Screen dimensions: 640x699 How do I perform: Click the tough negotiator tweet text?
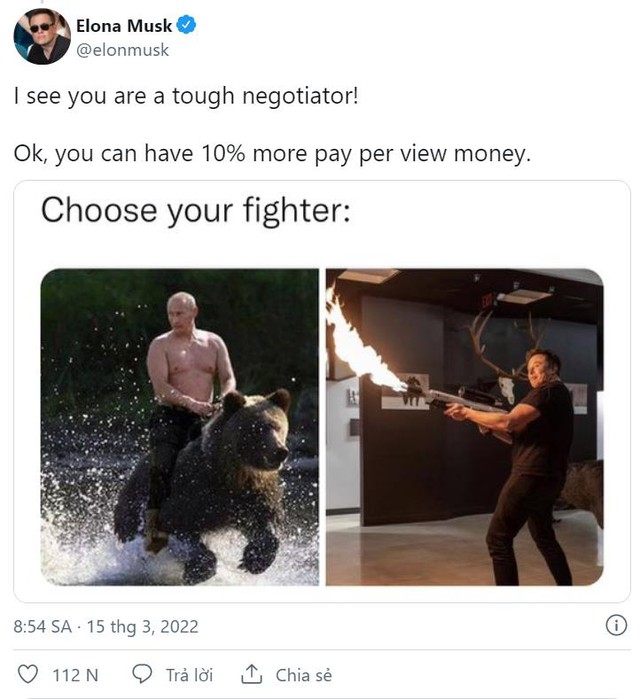tap(186, 96)
